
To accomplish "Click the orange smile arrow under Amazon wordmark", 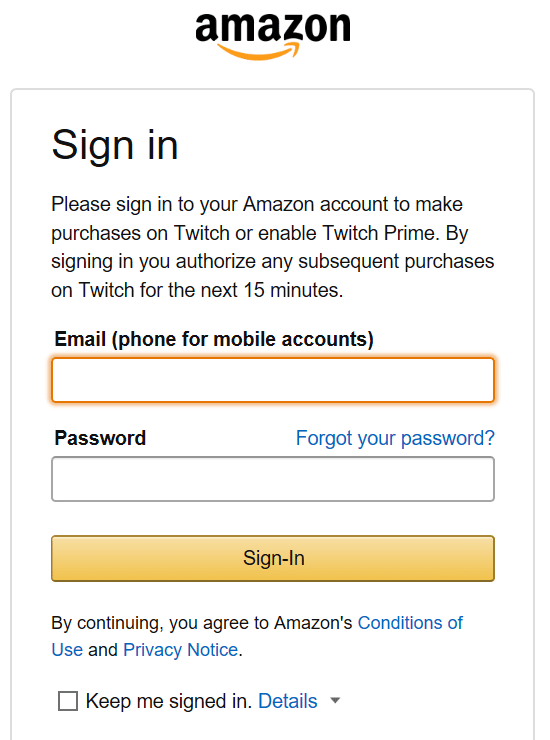I will 259,51.
